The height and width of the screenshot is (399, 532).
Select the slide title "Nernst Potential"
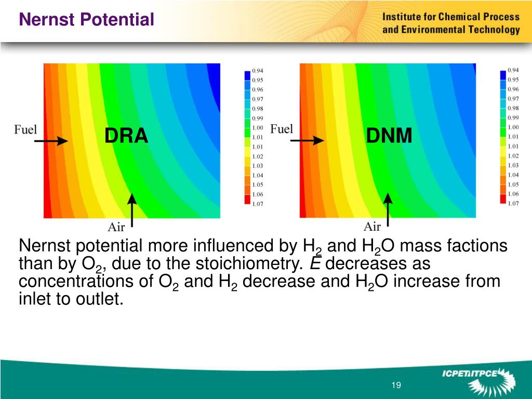[87, 19]
